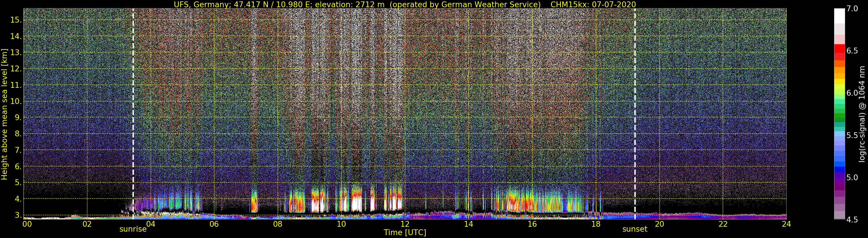Click the colorbar value '5.5'
The width and height of the screenshot is (868, 238).
tap(852, 135)
